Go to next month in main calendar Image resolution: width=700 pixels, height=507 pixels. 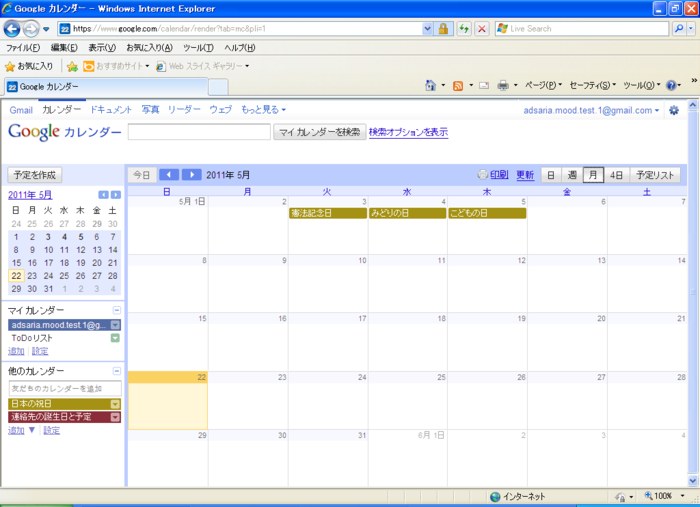click(192, 175)
